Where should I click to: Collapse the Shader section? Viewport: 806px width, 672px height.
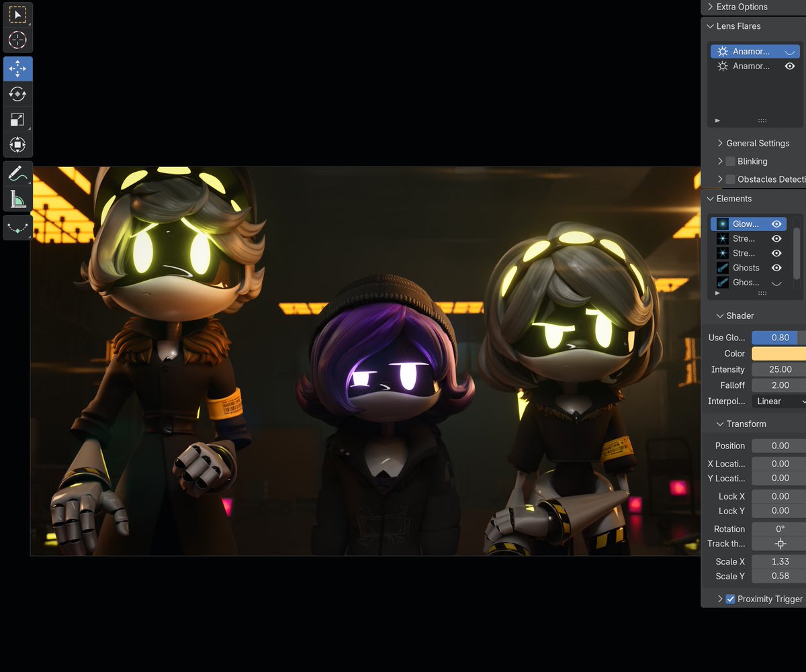coord(721,316)
